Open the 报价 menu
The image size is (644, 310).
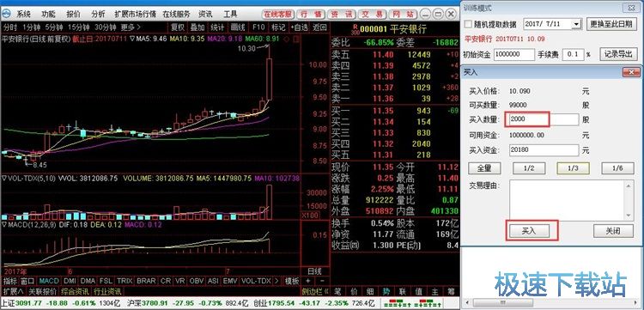pos(74,14)
